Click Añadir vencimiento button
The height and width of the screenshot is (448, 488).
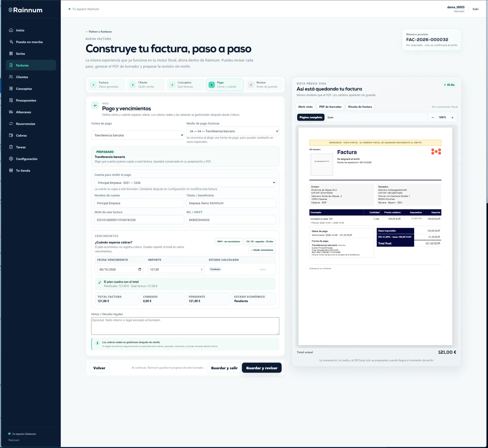point(262,250)
